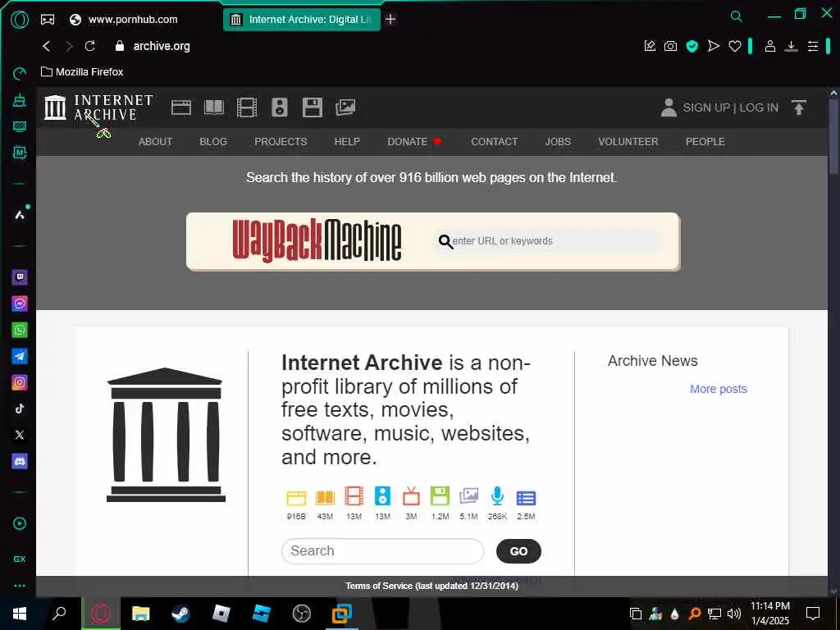Open the downloads icon in the browser toolbar
Image resolution: width=840 pixels, height=630 pixels.
pyautogui.click(x=791, y=46)
